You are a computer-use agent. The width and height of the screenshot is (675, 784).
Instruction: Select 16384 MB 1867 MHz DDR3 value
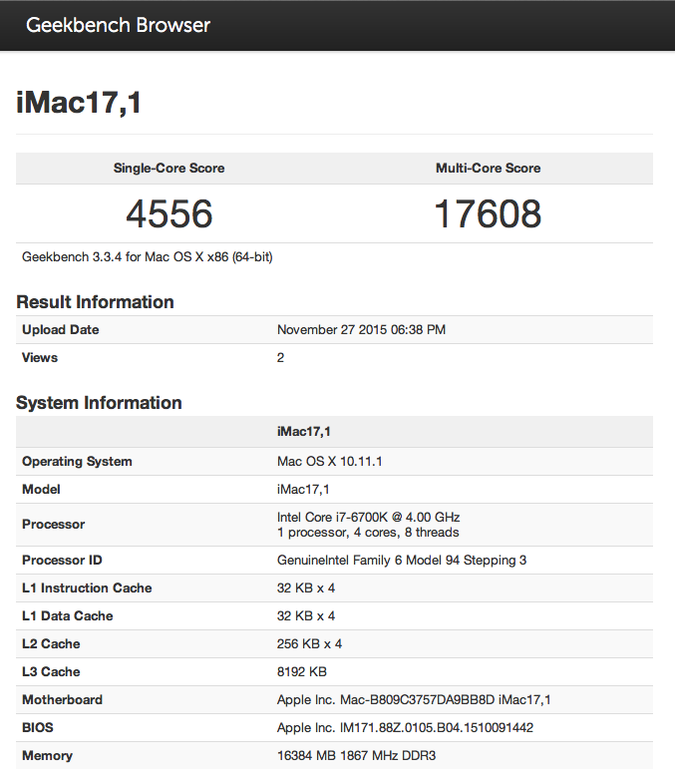click(x=356, y=755)
